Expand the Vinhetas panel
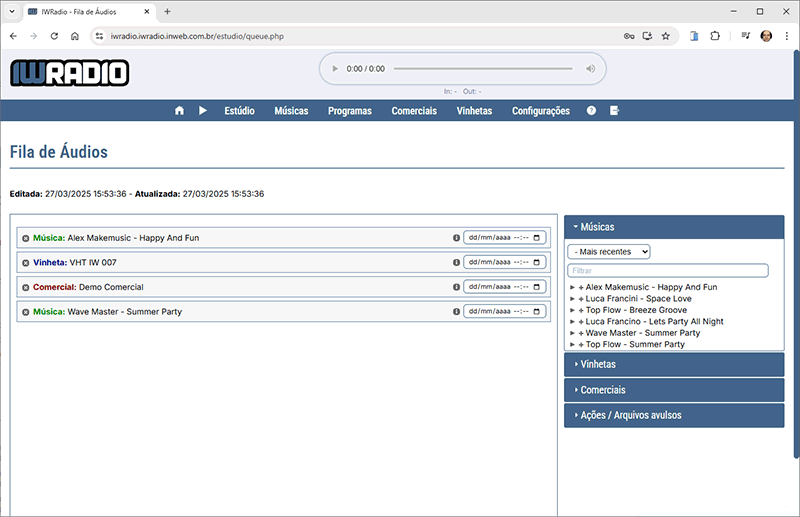The image size is (800, 517). [x=674, y=364]
